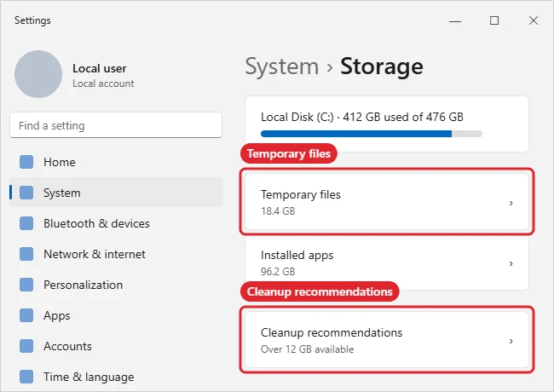Click the Network & internet icon
The image size is (554, 392).
click(x=26, y=254)
